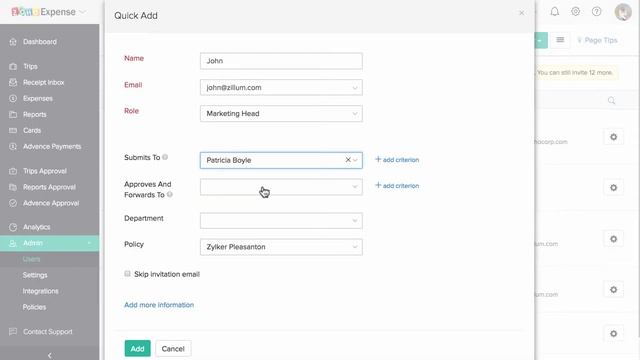640x360 pixels.
Task: Select Integrations under Admin
Action: (40, 291)
